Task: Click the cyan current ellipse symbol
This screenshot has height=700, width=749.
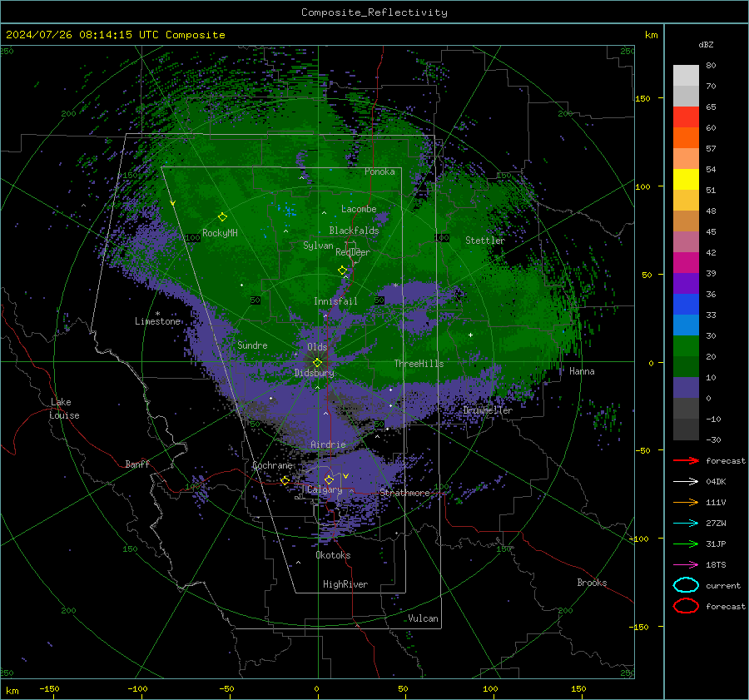Action: (686, 585)
